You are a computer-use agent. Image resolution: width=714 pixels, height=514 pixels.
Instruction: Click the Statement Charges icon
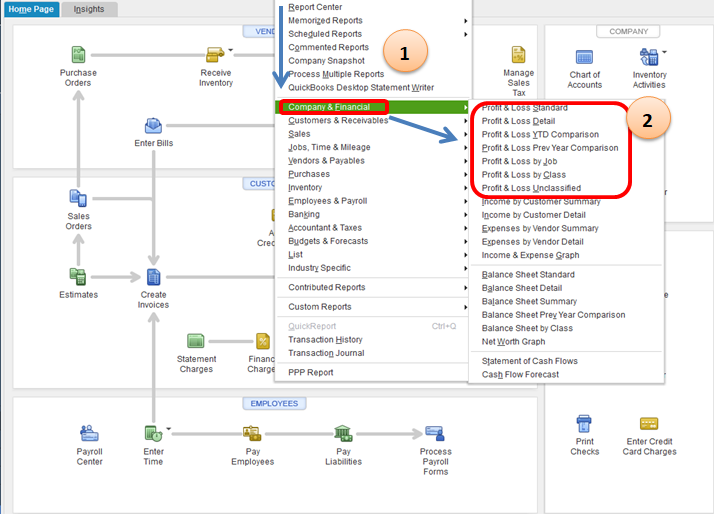pos(196,341)
